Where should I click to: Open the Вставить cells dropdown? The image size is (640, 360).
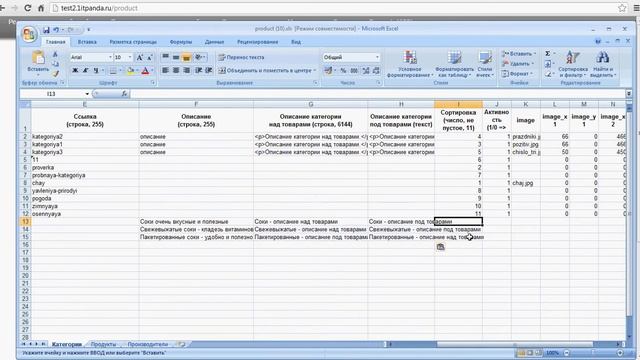point(518,53)
